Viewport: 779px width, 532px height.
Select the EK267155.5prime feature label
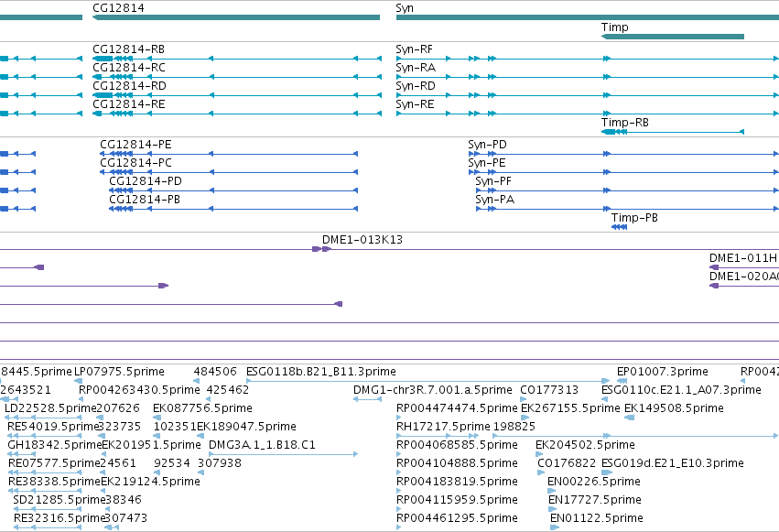570,408
